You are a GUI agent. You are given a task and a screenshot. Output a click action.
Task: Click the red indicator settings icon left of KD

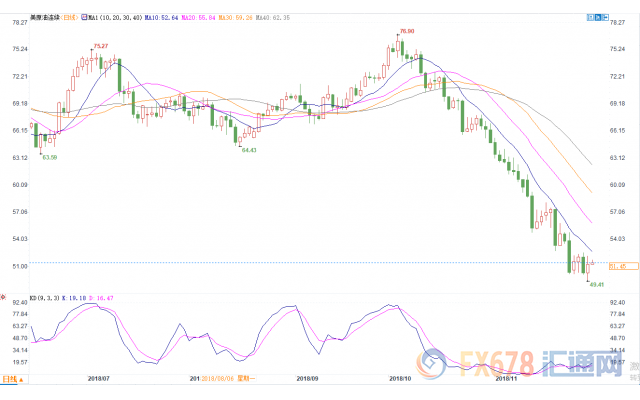(x=2, y=297)
